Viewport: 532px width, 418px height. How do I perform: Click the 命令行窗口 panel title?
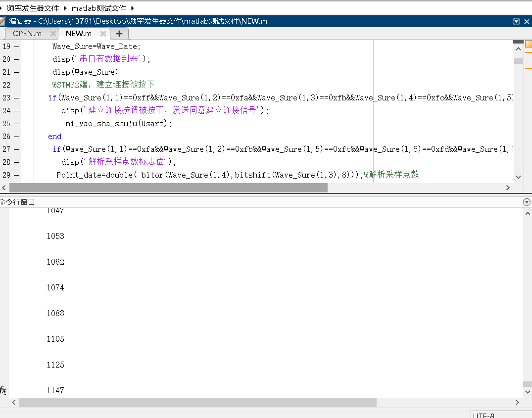click(x=17, y=202)
